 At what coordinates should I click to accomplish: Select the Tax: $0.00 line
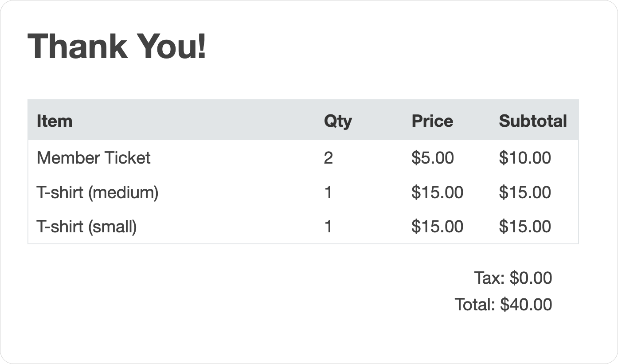(513, 278)
